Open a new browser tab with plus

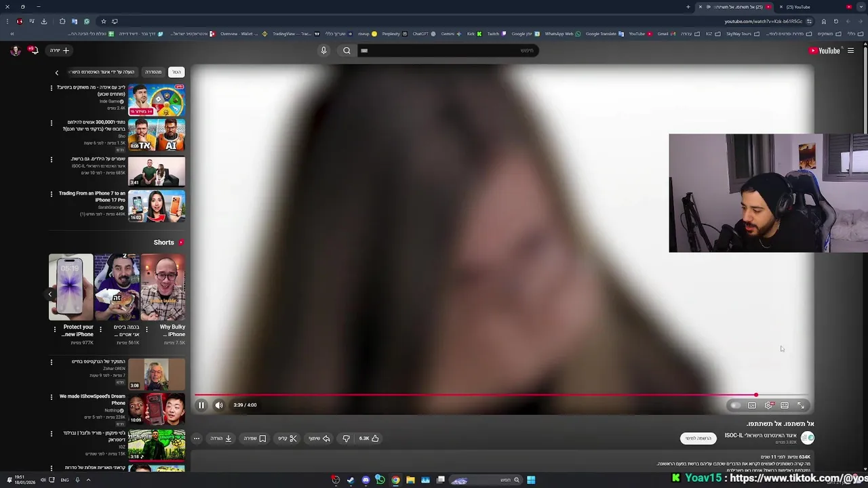(688, 7)
